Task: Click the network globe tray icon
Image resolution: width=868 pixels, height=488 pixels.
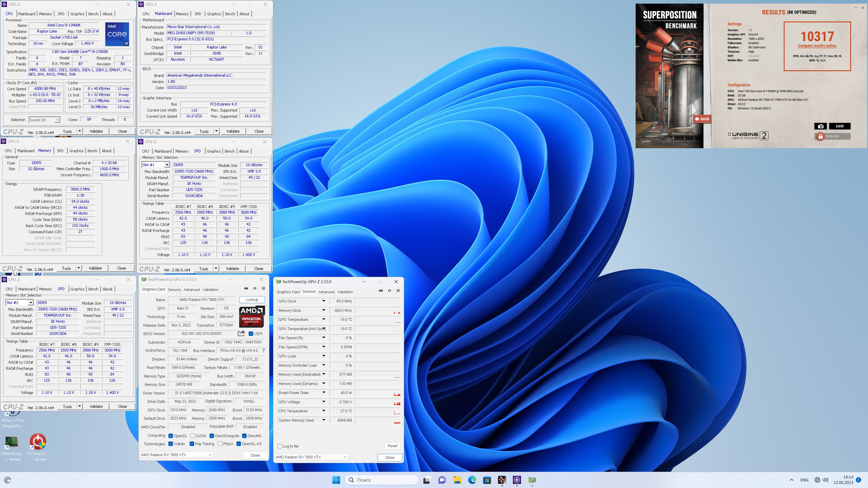Action: tap(817, 480)
